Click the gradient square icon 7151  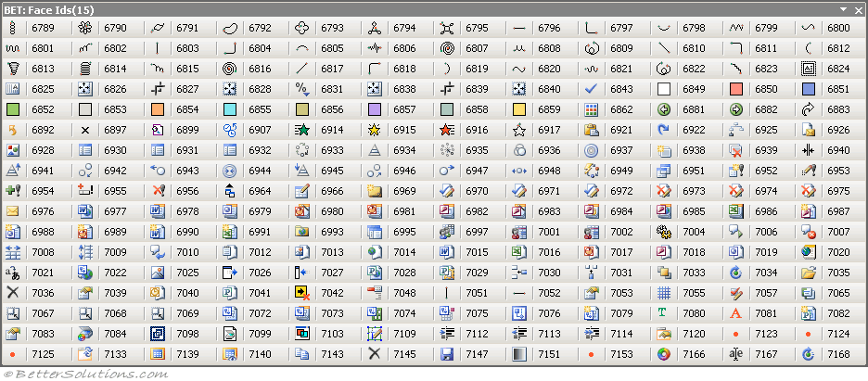tap(518, 354)
